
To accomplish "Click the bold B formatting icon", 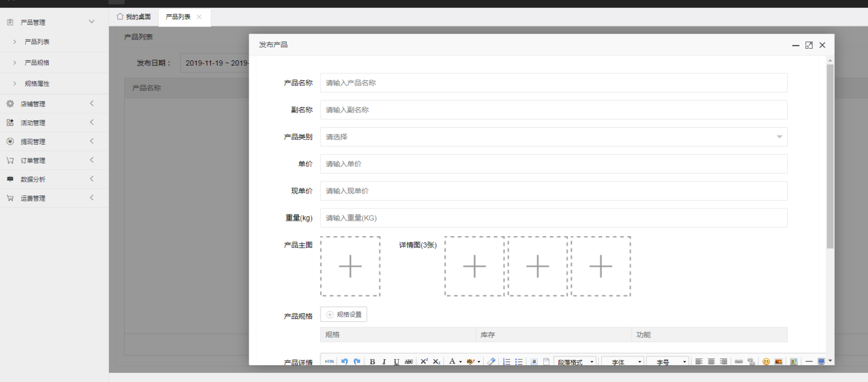I will 372,362.
